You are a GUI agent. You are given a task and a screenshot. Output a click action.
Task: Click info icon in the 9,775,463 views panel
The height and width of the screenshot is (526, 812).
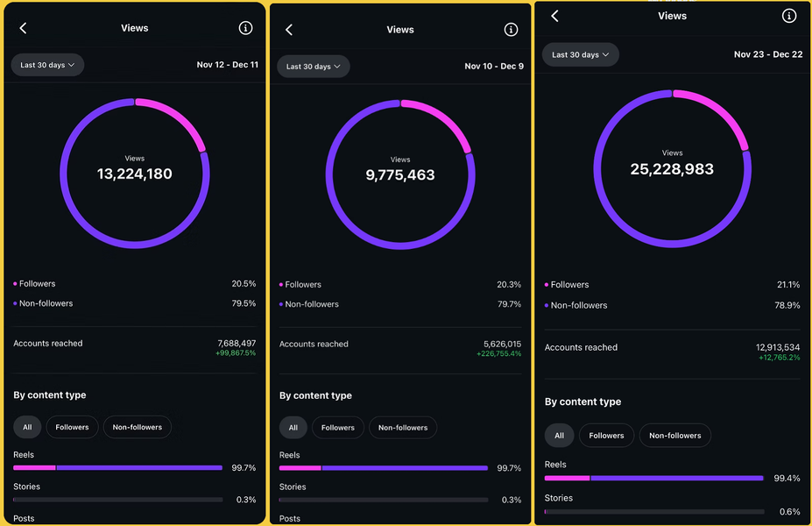(x=511, y=30)
